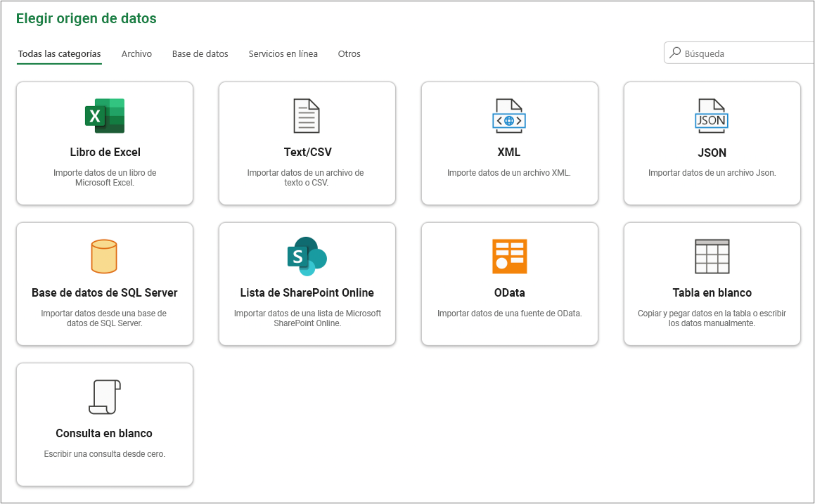Image resolution: width=815 pixels, height=504 pixels.
Task: Focus the Búsqueda search field
Action: 739,53
